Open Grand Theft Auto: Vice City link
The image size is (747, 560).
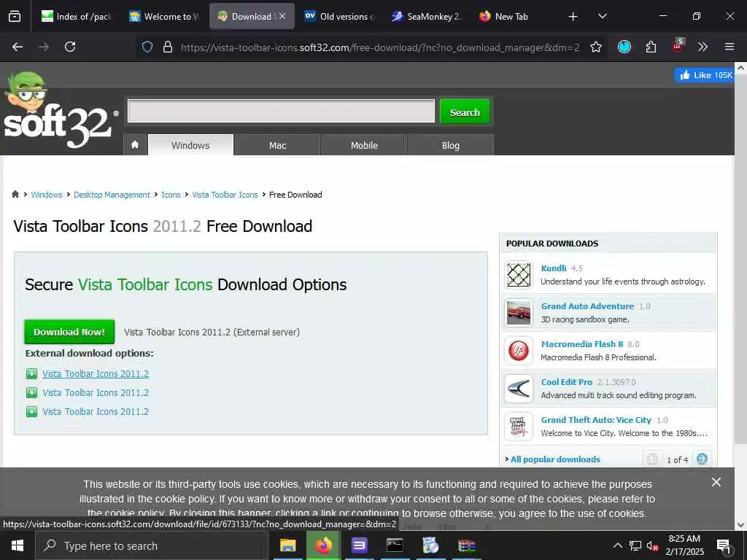click(596, 420)
